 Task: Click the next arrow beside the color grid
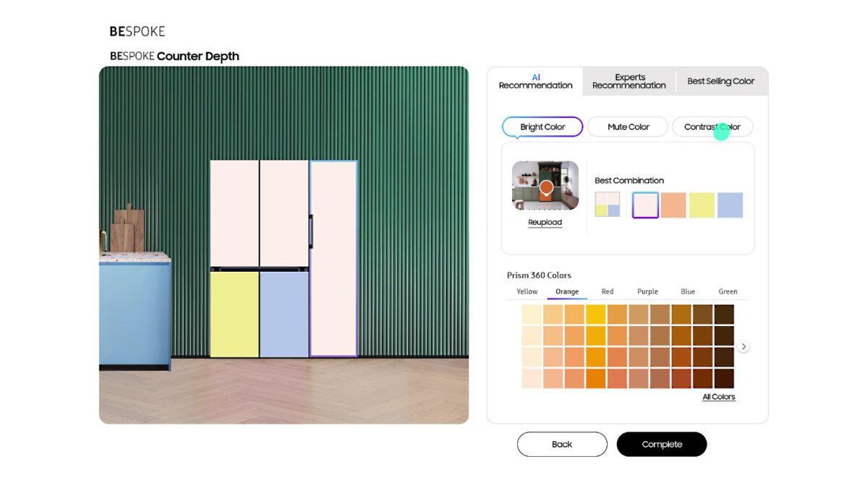(x=744, y=347)
